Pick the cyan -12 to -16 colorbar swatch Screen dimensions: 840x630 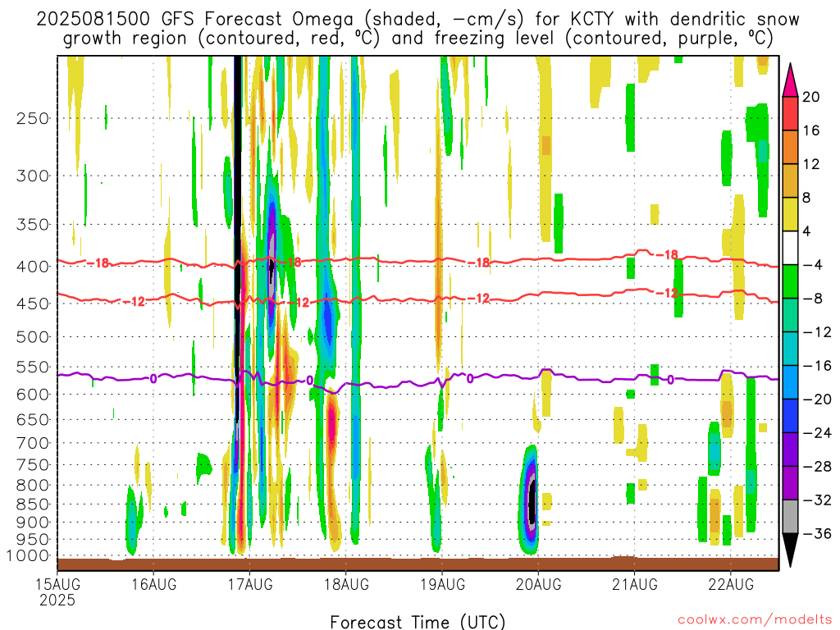click(x=790, y=349)
